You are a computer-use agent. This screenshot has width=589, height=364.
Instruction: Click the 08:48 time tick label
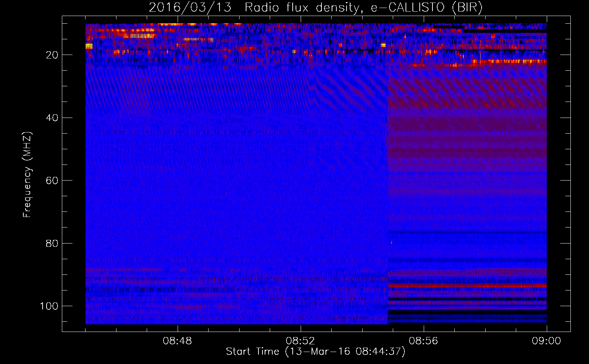point(177,341)
